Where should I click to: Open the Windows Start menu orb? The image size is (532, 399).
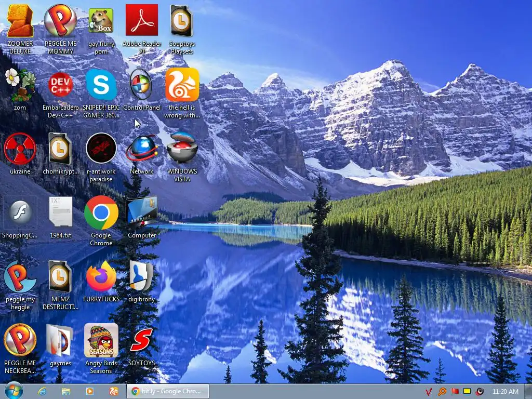click(14, 391)
